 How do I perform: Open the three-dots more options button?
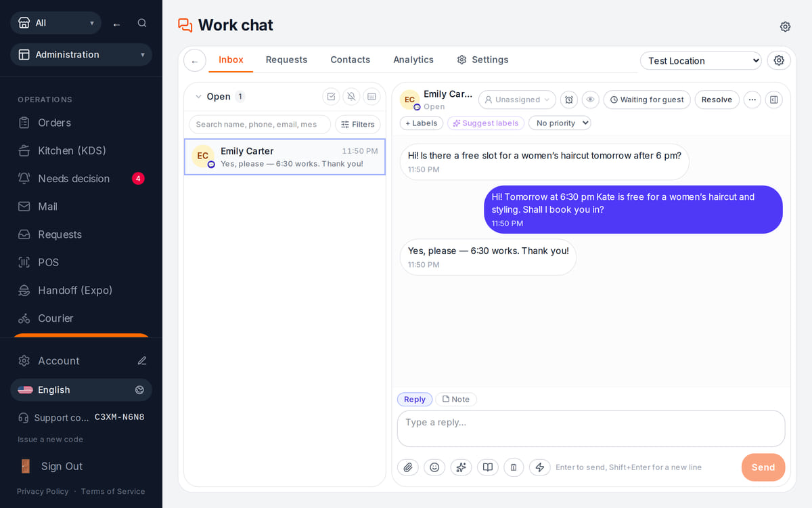click(752, 100)
